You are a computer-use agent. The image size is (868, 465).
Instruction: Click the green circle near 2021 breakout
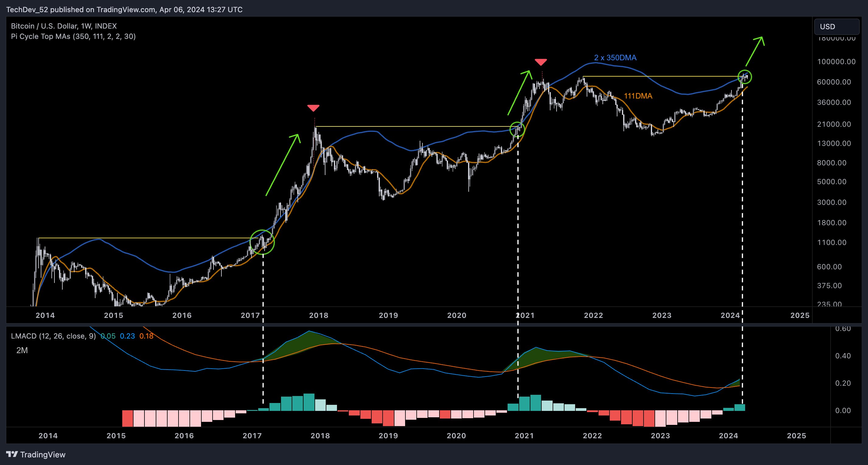click(x=517, y=129)
